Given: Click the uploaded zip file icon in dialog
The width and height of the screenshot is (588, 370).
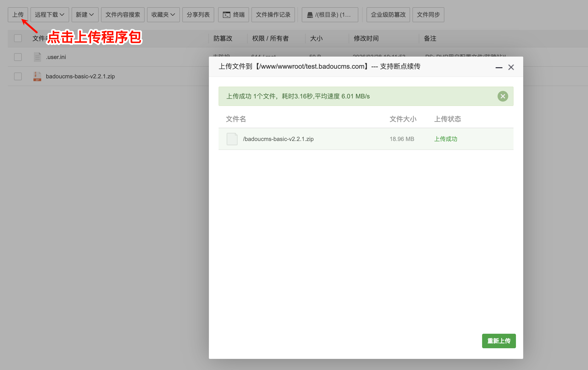Looking at the screenshot, I should (x=232, y=139).
